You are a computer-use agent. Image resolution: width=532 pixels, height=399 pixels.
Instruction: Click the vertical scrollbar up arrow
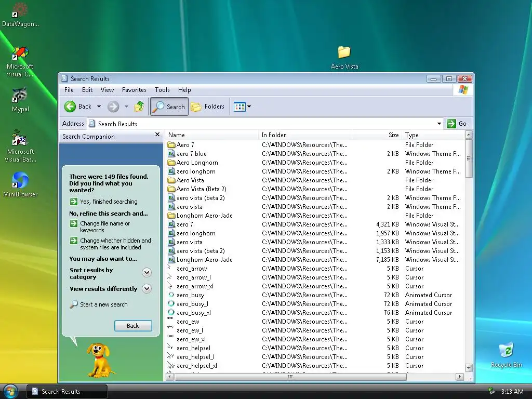pos(469,135)
